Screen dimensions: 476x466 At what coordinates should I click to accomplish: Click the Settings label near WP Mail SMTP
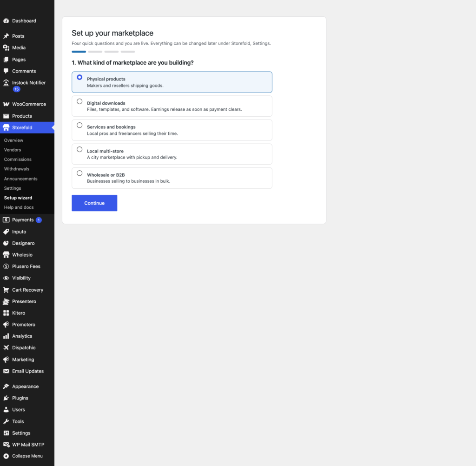(21, 433)
